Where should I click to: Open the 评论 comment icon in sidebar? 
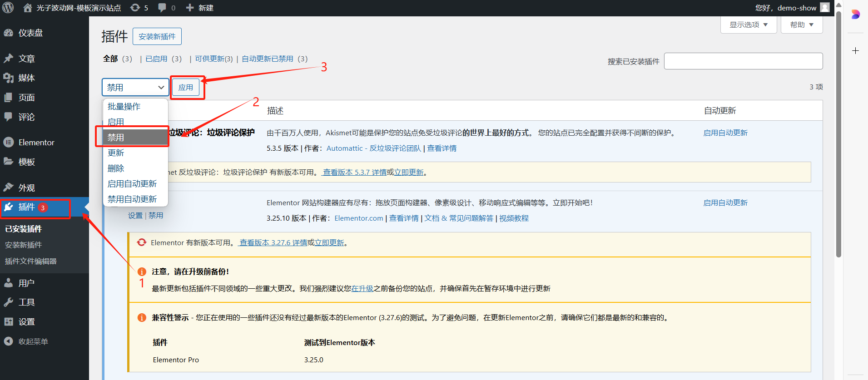9,117
